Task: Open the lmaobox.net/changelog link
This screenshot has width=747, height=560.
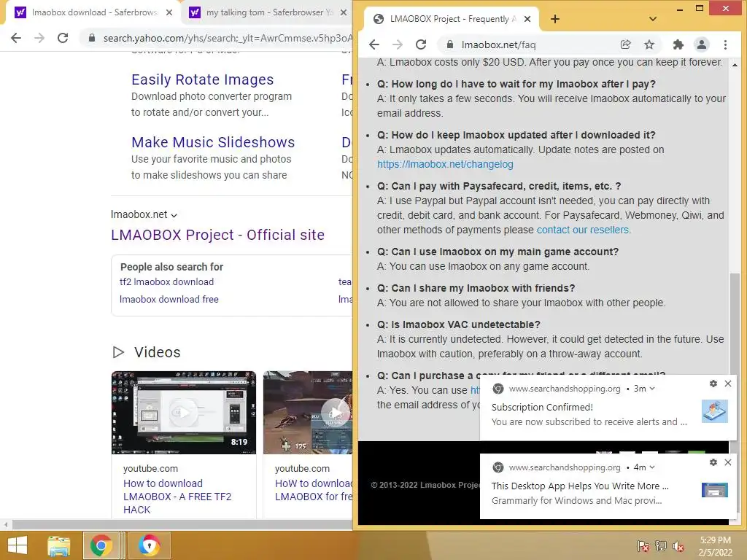Action: (x=445, y=164)
